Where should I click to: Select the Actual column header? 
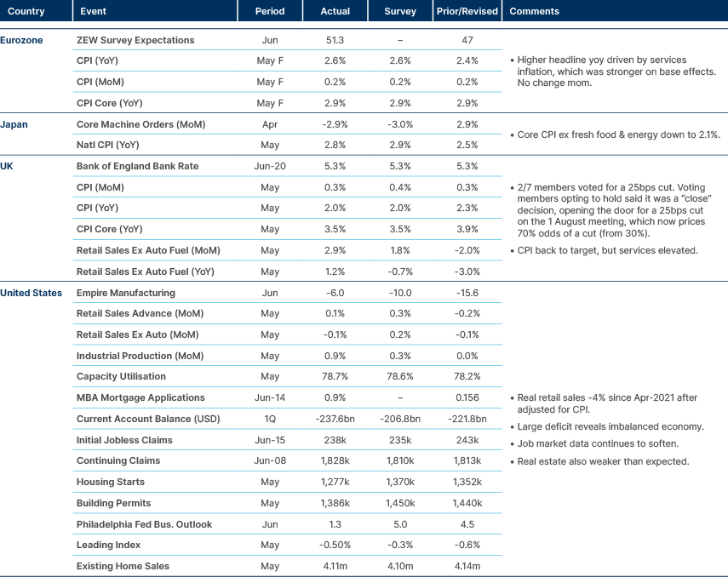pos(335,12)
